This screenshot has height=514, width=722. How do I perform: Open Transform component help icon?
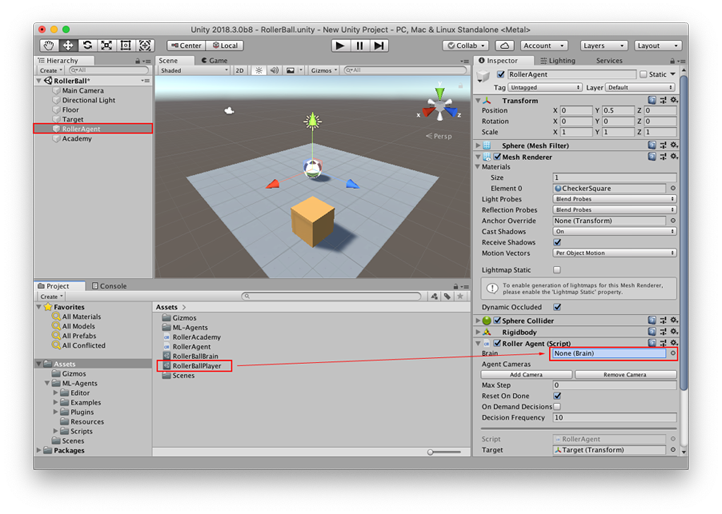pos(652,100)
